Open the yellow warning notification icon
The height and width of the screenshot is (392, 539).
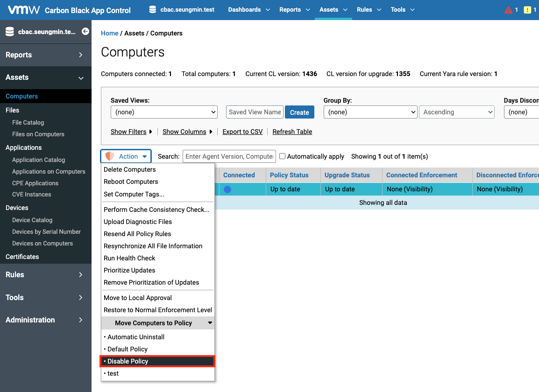(527, 10)
